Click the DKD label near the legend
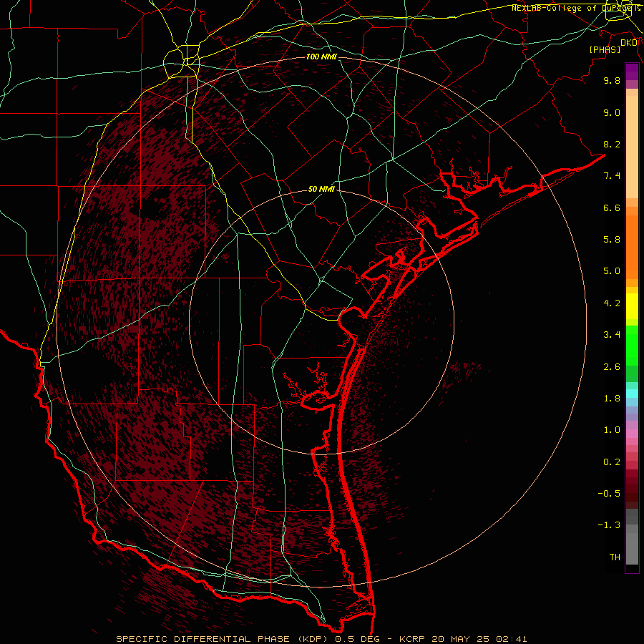644x644 pixels. [629, 43]
